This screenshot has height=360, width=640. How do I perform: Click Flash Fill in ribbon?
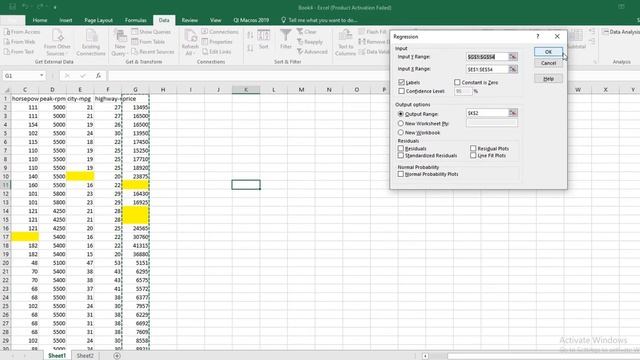click(372, 32)
